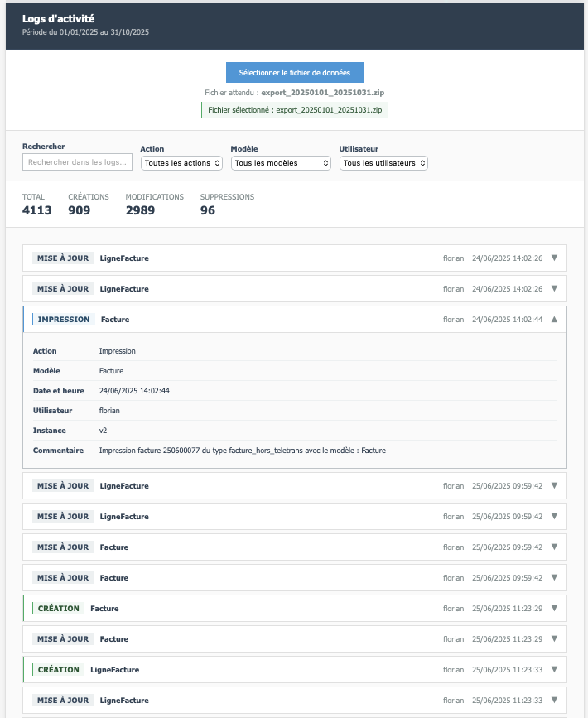Click the CRÉATION badge on the LigneFacture row
The width and height of the screenshot is (588, 718).
(59, 670)
